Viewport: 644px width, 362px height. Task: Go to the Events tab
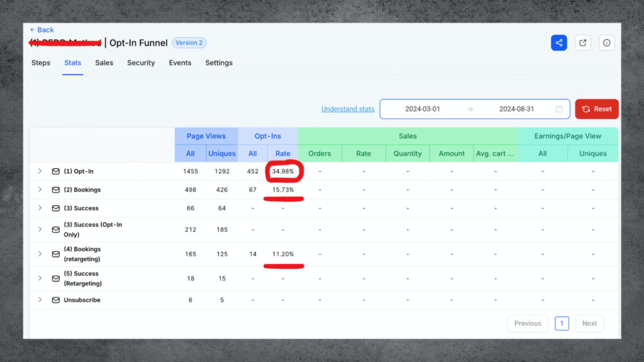pos(180,63)
